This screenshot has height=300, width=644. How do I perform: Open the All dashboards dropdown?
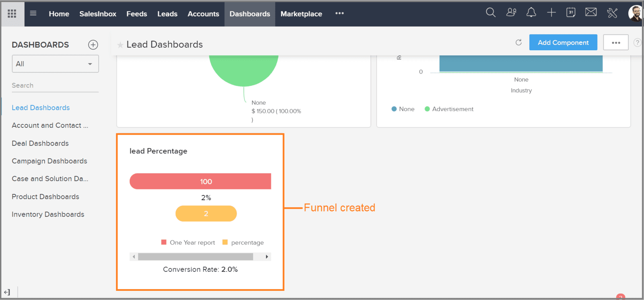[55, 64]
